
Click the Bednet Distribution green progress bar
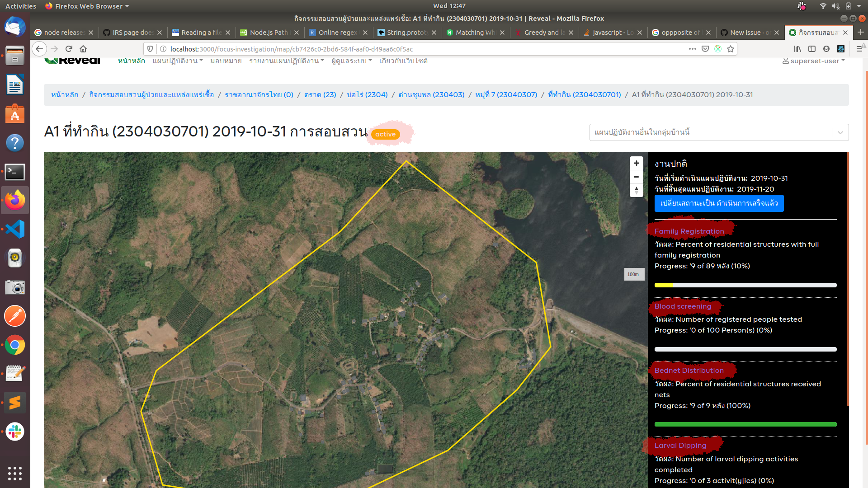tap(745, 424)
